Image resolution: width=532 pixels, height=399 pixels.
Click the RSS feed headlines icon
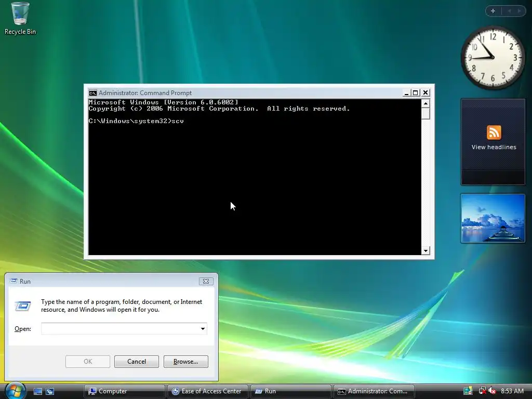(x=494, y=132)
